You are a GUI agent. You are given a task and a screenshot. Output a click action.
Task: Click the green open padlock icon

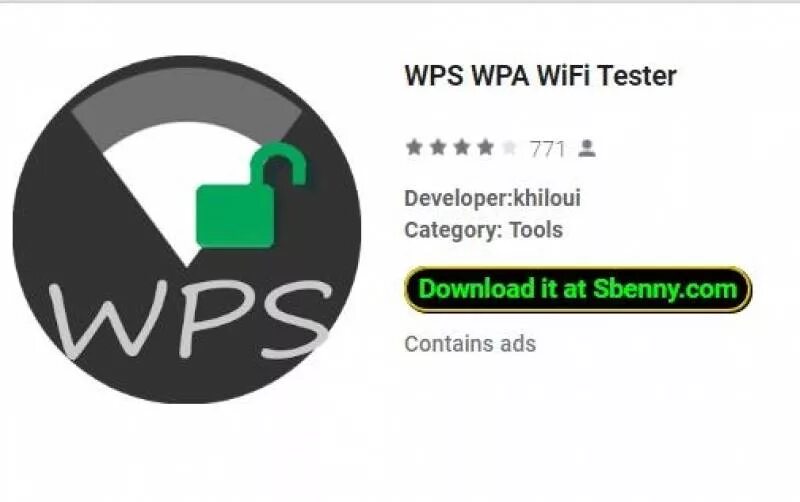pyautogui.click(x=250, y=195)
